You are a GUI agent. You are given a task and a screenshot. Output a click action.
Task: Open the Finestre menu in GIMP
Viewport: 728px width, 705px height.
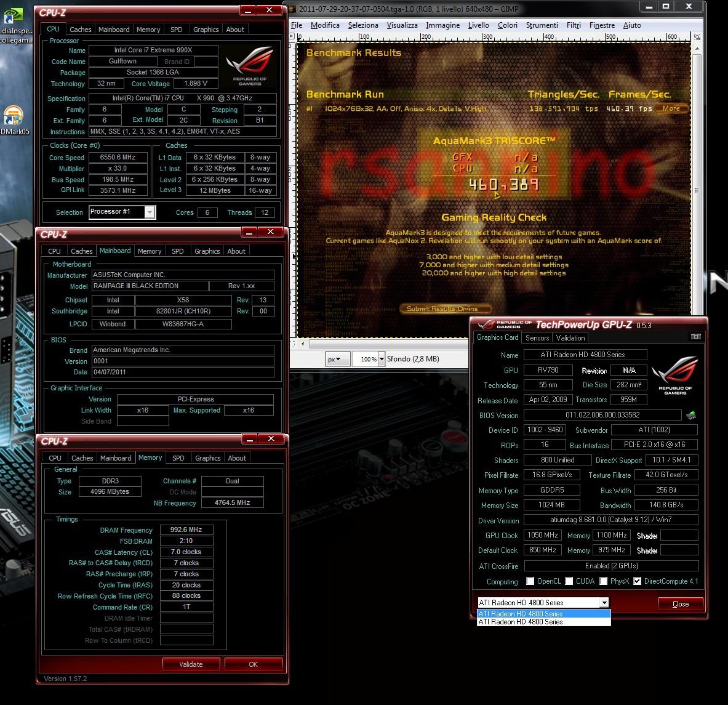point(602,25)
